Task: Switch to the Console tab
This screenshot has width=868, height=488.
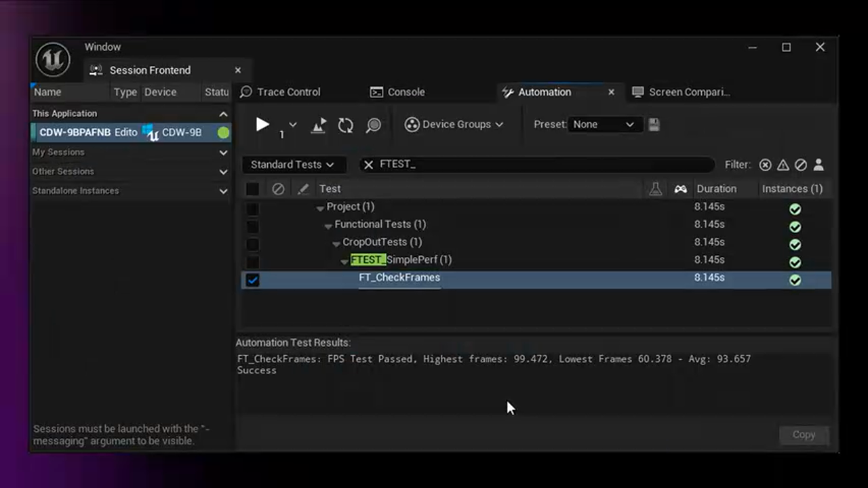Action: pyautogui.click(x=404, y=92)
